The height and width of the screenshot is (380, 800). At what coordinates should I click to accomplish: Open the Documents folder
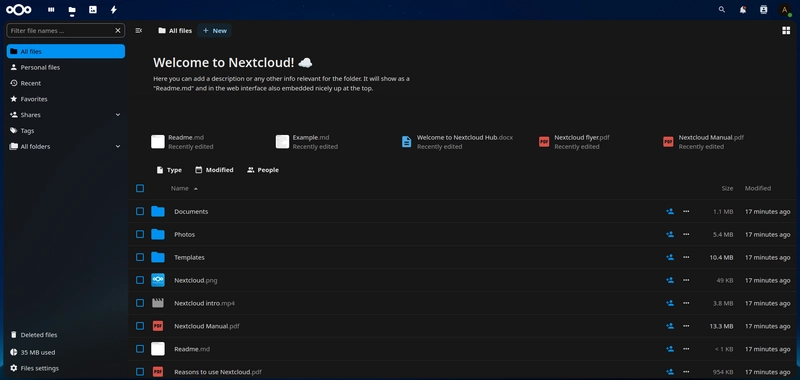pos(191,211)
